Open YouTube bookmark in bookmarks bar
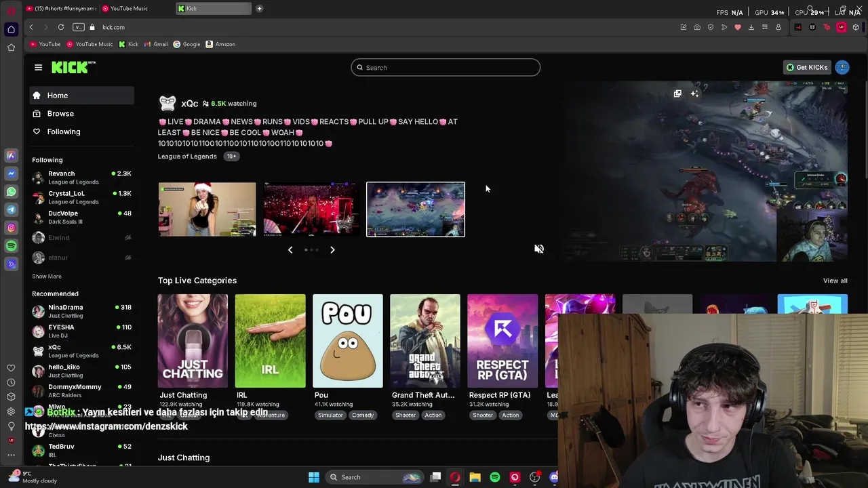 pyautogui.click(x=45, y=44)
